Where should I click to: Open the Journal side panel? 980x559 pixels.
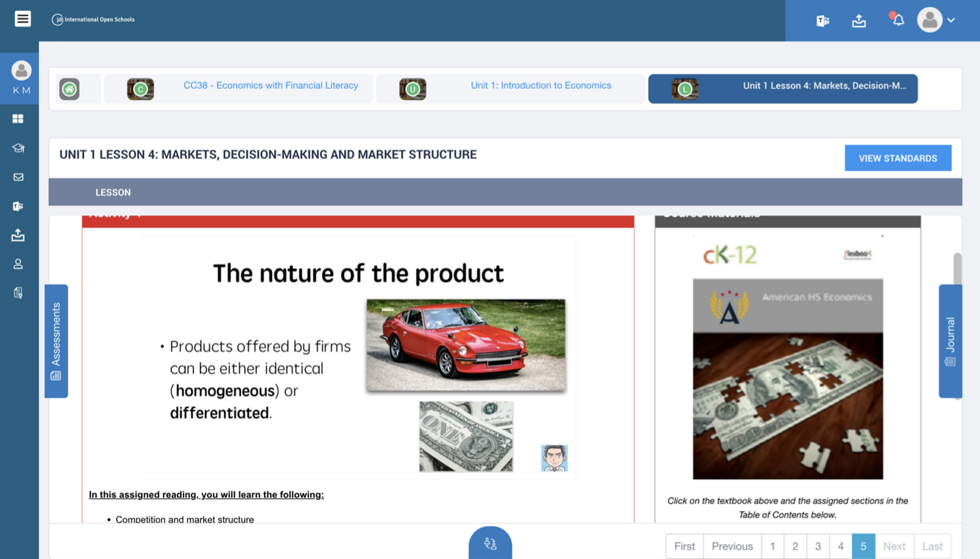pyautogui.click(x=950, y=341)
